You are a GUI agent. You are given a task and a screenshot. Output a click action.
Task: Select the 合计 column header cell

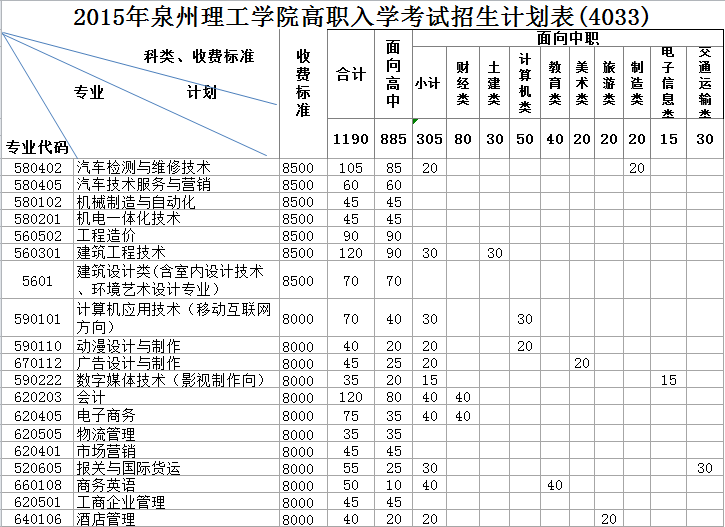(350, 75)
